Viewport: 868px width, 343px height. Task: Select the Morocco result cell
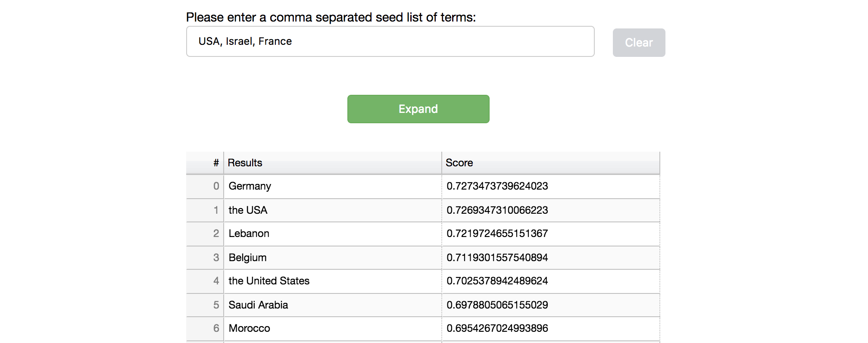[249, 328]
